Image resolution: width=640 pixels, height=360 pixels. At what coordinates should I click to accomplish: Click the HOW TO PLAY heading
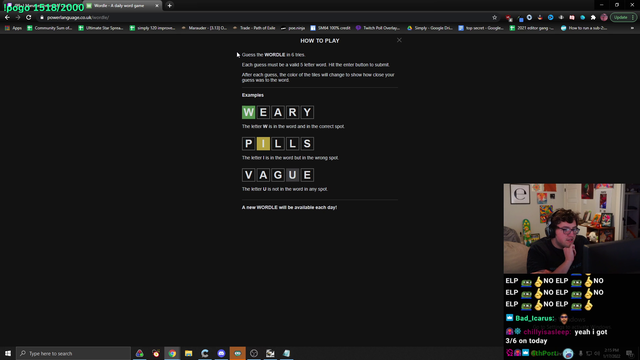(x=320, y=41)
